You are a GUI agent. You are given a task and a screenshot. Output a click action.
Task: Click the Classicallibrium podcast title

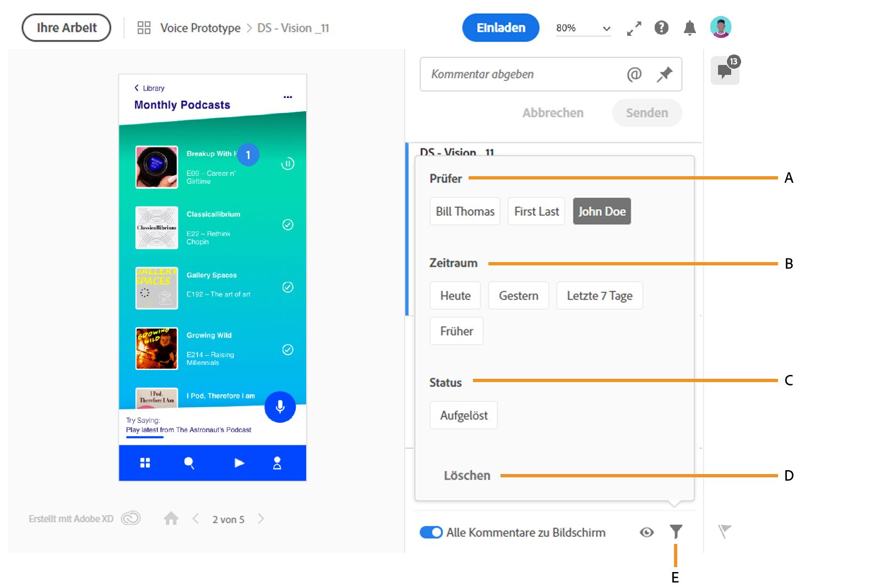coord(214,214)
